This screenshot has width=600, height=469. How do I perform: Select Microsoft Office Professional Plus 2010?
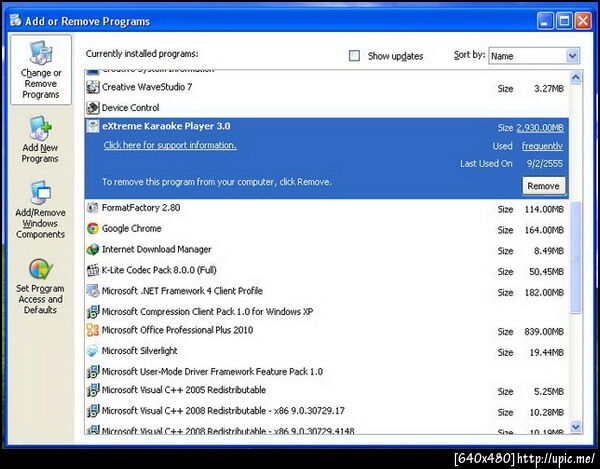click(x=327, y=331)
